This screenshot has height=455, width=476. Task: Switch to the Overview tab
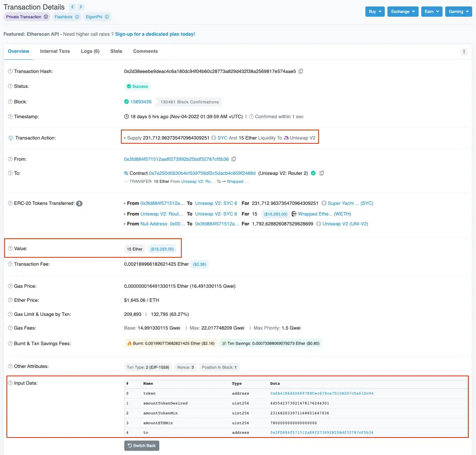point(19,51)
